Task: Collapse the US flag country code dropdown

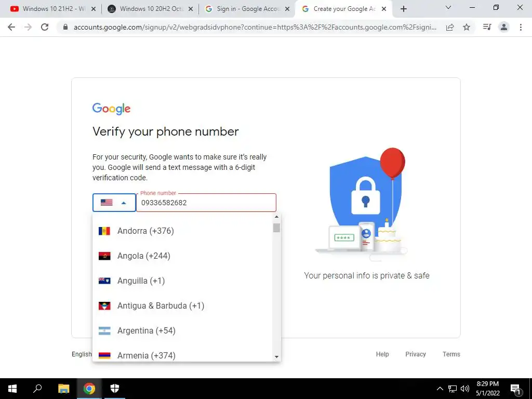Action: 114,203
